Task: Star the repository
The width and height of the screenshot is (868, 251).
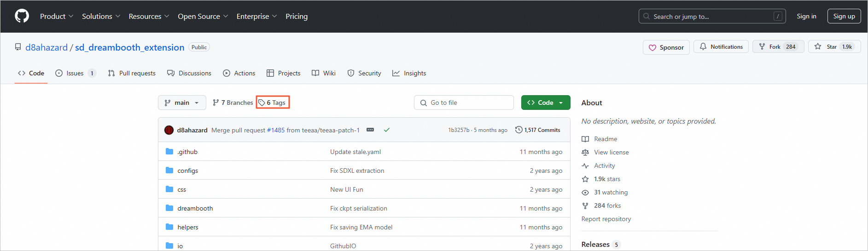Action: pos(834,47)
